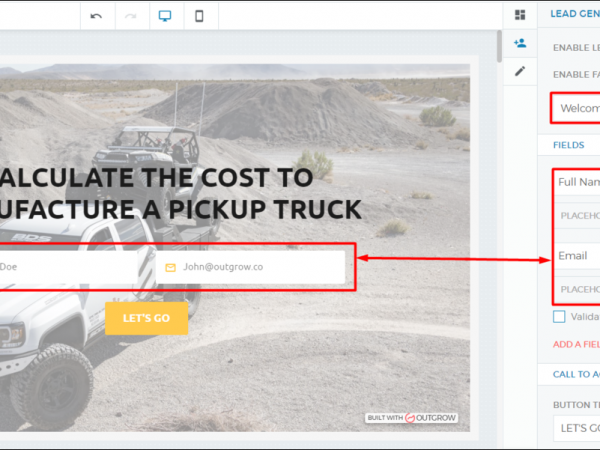Click the canvas vertical scrollbar

[498, 45]
